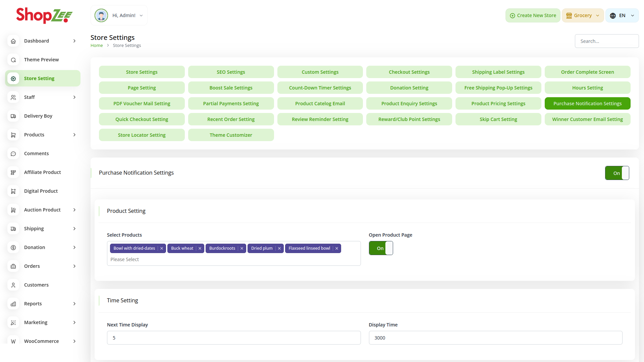The height and width of the screenshot is (362, 644).
Task: Click the Digital Product cart icon
Action: [x=13, y=191]
